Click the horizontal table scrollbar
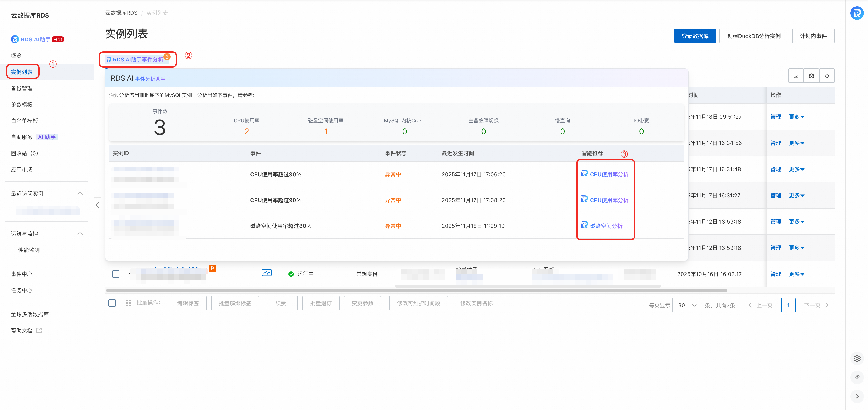This screenshot has height=410, width=868. click(x=416, y=290)
